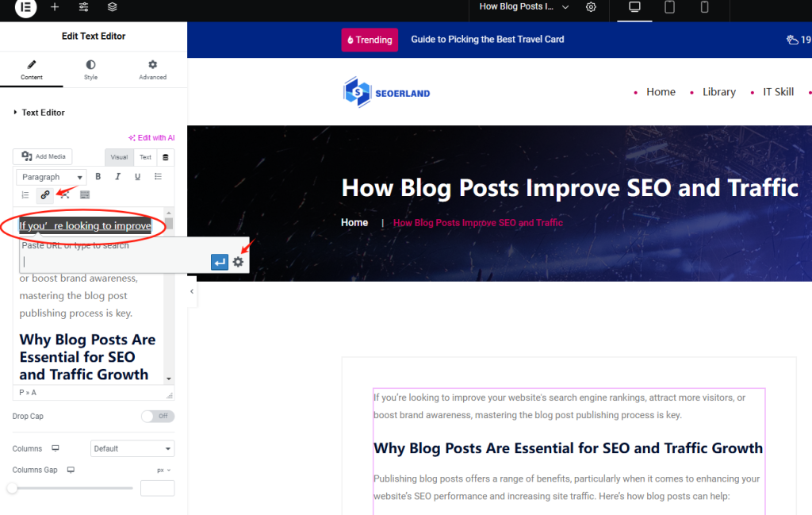Open the Paragraph format dropdown

pos(51,177)
